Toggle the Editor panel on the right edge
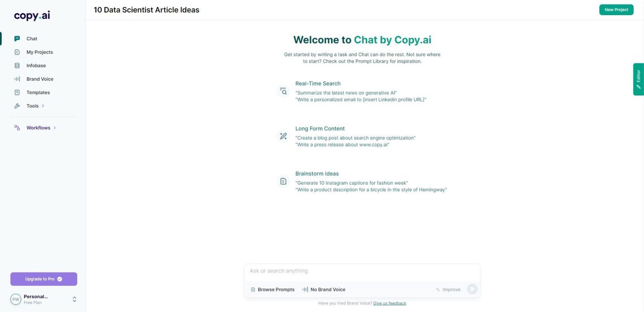The image size is (644, 312). tap(638, 79)
